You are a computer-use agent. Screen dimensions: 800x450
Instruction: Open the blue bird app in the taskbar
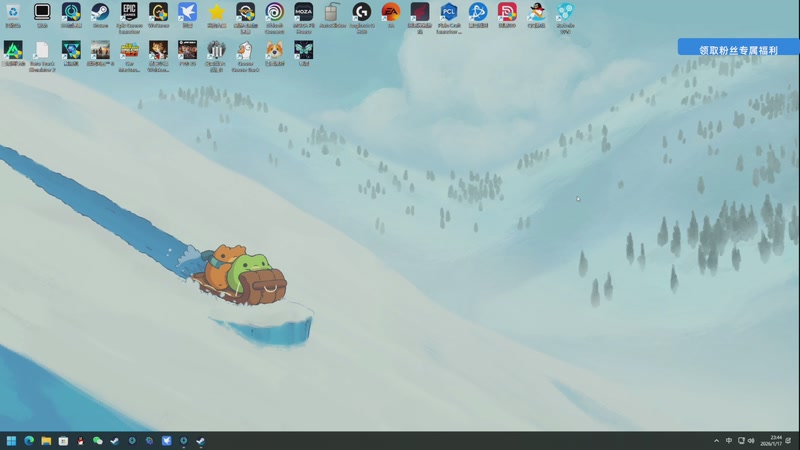[166, 440]
